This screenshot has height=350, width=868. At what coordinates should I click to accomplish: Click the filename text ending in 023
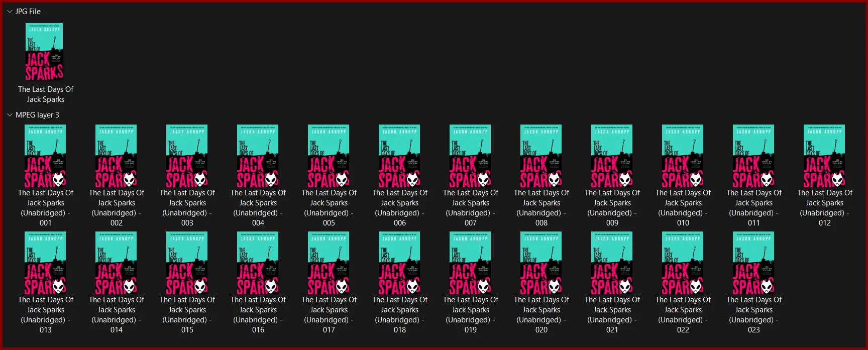754,315
